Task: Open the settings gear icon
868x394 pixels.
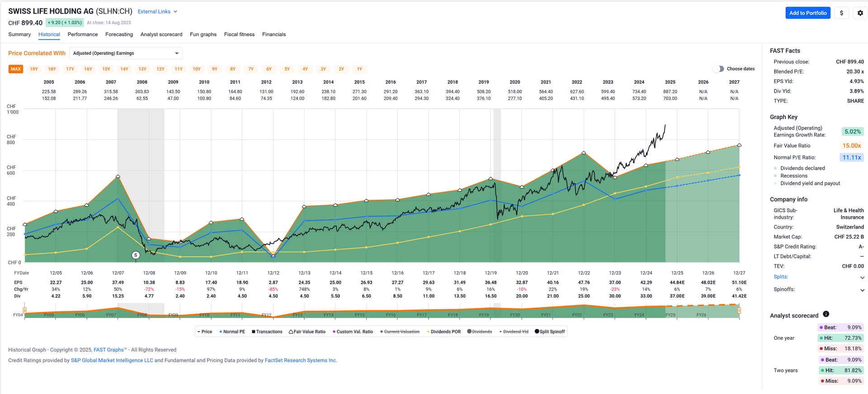Action: pyautogui.click(x=860, y=13)
